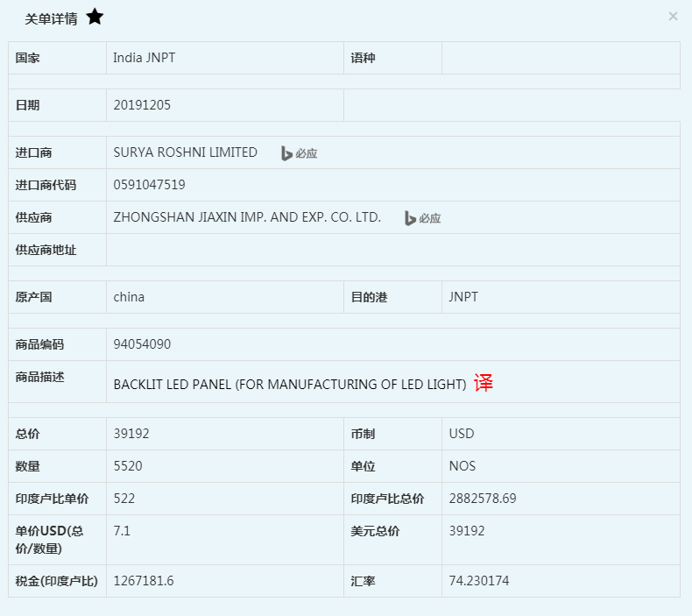Click the rupee total value 2882578.69
The height and width of the screenshot is (616, 692).
click(483, 499)
